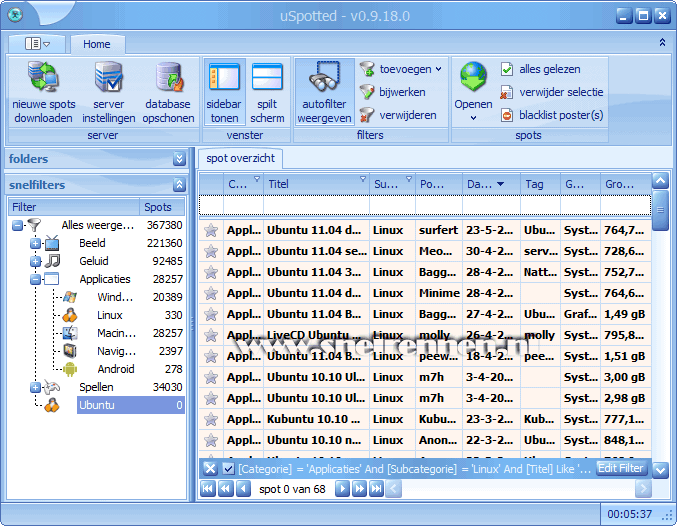Click vertical scrollbar up arrow

coord(661,181)
